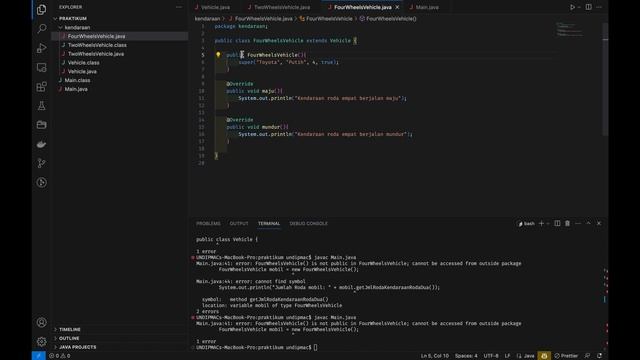Open errors and warnings count in status bar
This screenshot has height=360, width=640.
point(60,356)
